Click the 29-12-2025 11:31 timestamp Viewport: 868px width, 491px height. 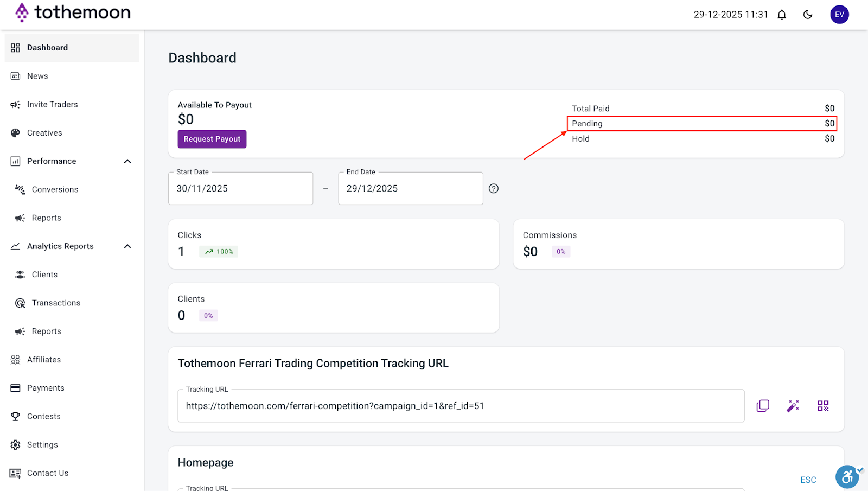click(x=731, y=15)
